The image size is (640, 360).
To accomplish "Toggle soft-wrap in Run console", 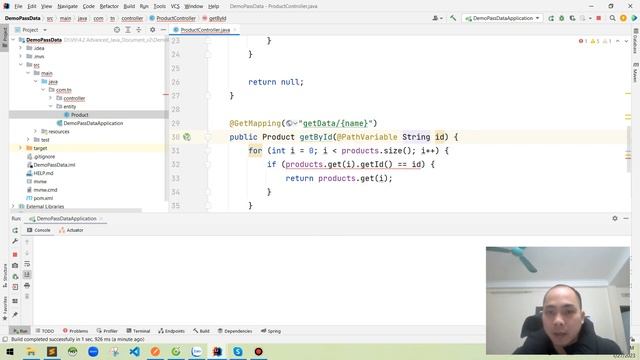I will click(27, 264).
